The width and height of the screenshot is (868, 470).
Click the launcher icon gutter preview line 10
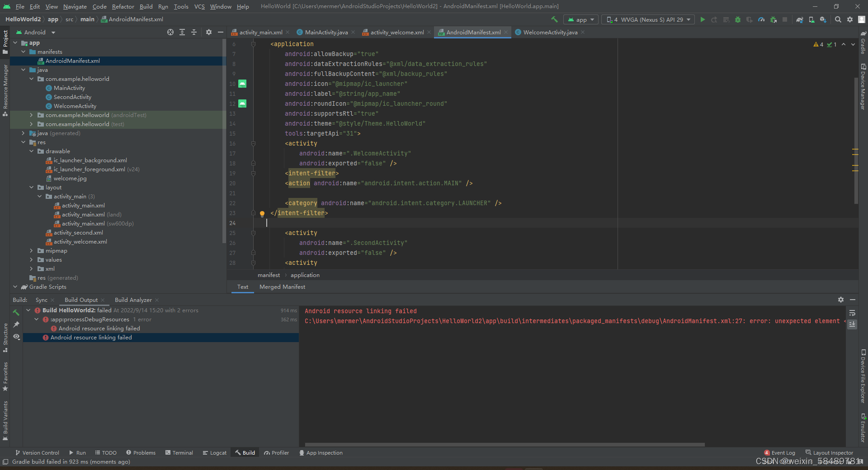pos(242,84)
